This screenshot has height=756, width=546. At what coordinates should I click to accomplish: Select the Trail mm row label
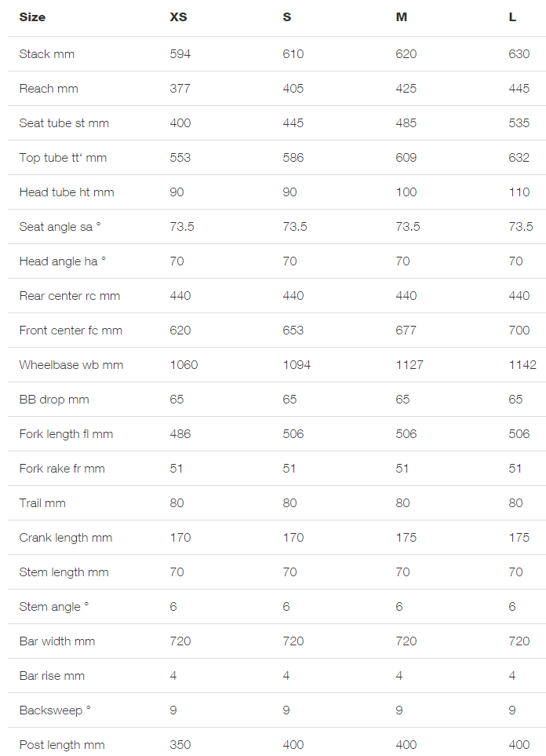click(x=42, y=503)
